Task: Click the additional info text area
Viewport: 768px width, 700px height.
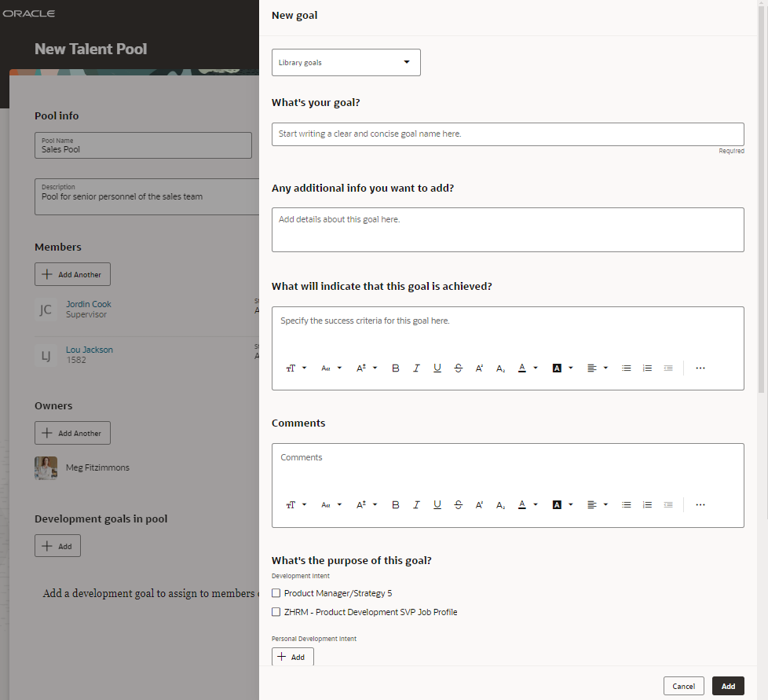Action: tap(508, 229)
